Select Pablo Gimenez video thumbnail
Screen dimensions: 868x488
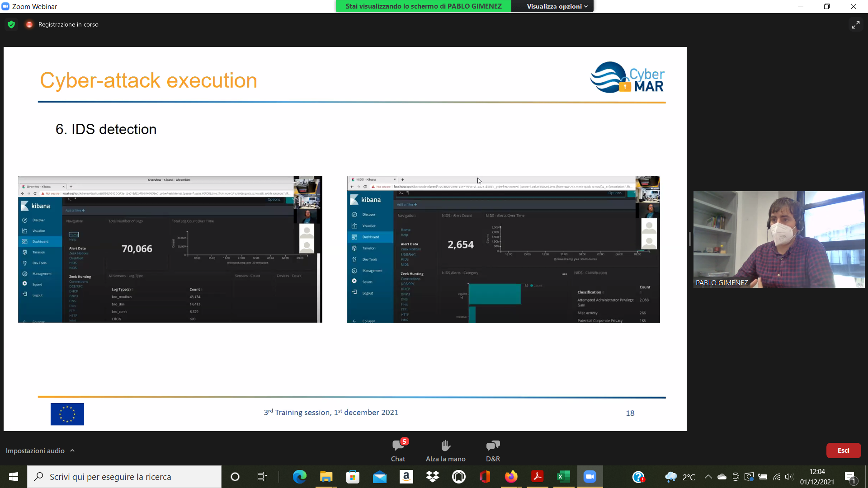point(778,239)
